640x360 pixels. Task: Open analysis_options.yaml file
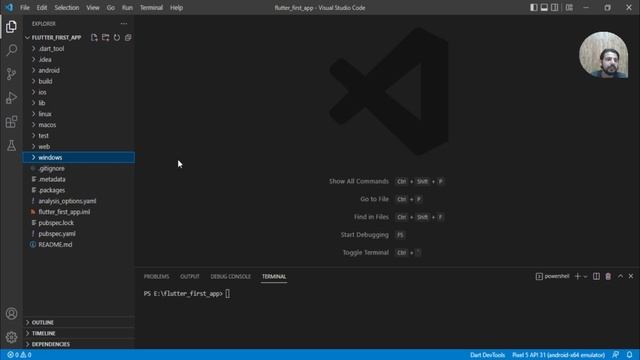78,201
